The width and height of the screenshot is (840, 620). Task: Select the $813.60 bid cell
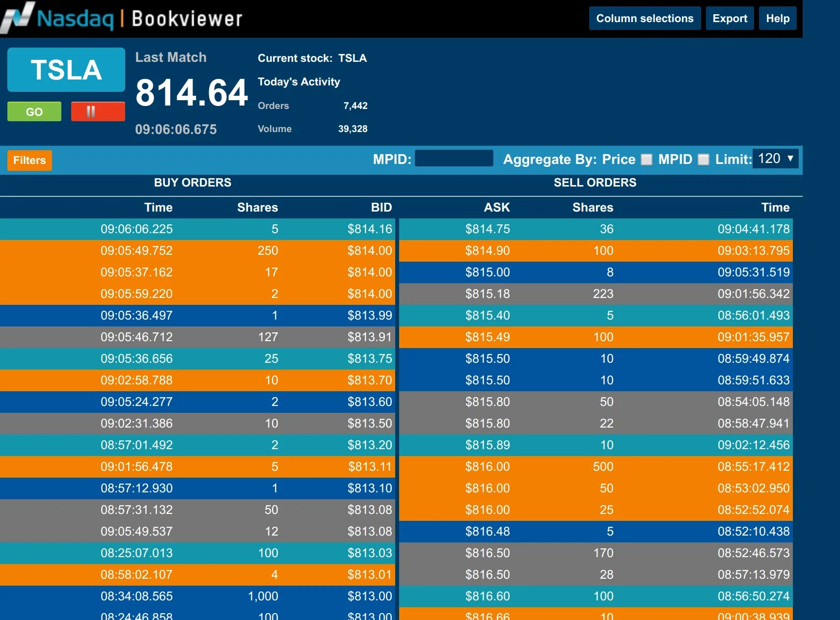click(x=370, y=402)
